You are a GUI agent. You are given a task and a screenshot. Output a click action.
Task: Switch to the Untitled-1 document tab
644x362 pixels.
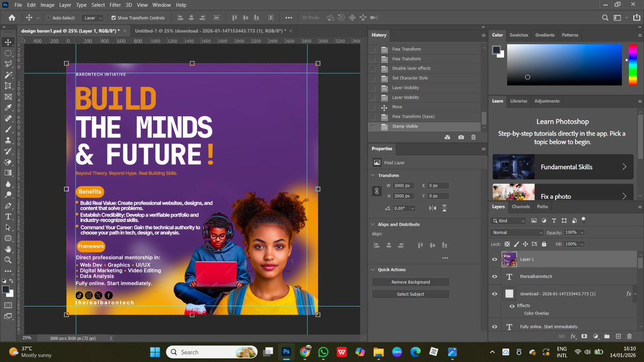(210, 31)
